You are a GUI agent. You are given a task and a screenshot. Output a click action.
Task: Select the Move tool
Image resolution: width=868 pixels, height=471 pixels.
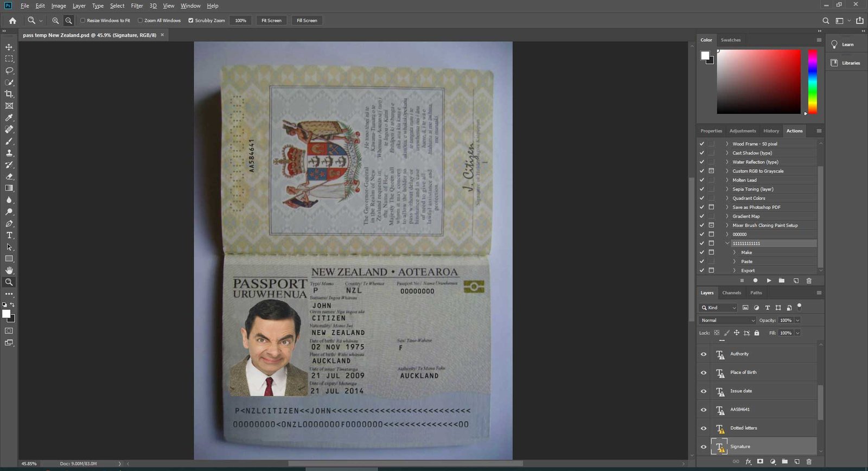(9, 47)
